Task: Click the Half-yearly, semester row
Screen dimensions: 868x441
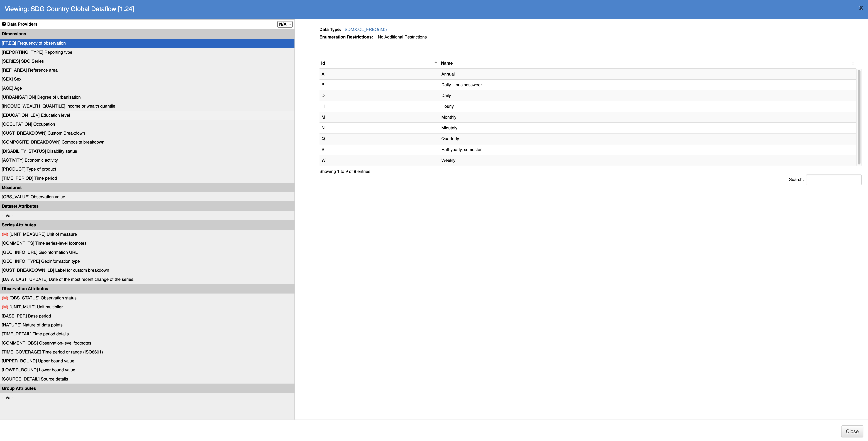Action: pos(588,150)
